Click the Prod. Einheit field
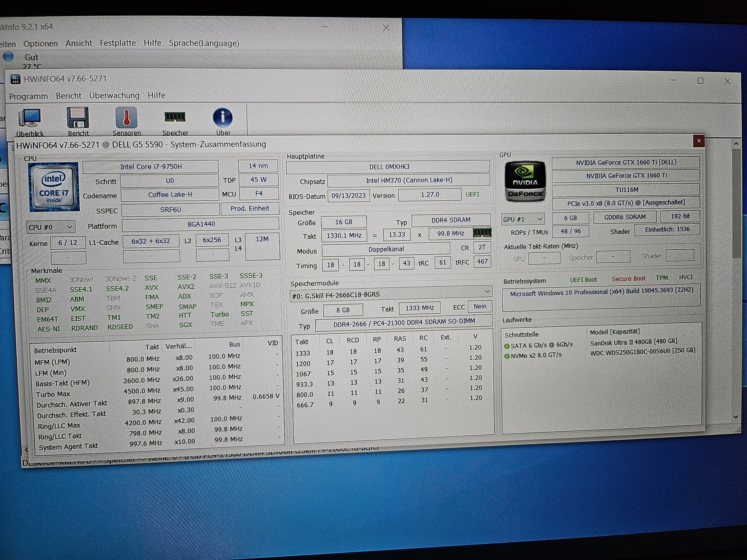747x560 pixels. pos(250,208)
